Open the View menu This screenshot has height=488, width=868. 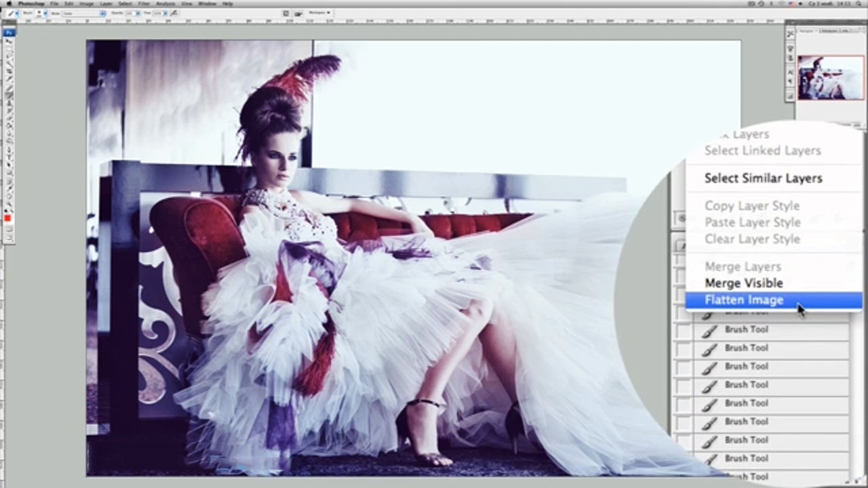[186, 4]
